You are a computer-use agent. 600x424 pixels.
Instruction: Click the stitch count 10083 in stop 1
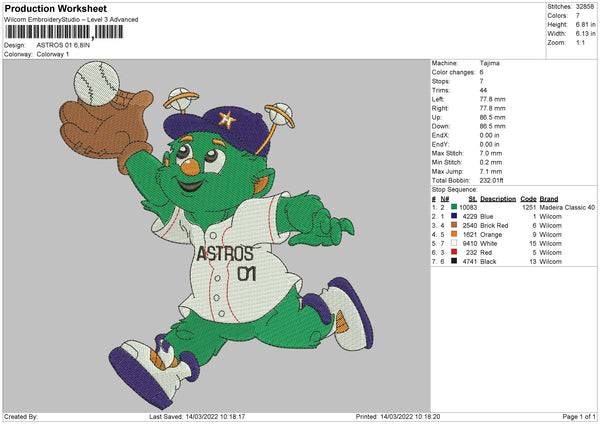468,207
